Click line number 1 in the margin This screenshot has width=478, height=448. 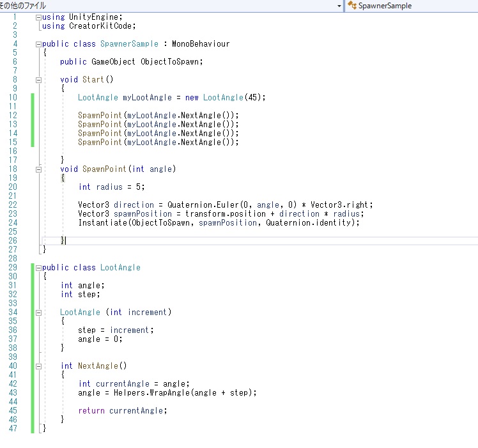click(x=15, y=17)
